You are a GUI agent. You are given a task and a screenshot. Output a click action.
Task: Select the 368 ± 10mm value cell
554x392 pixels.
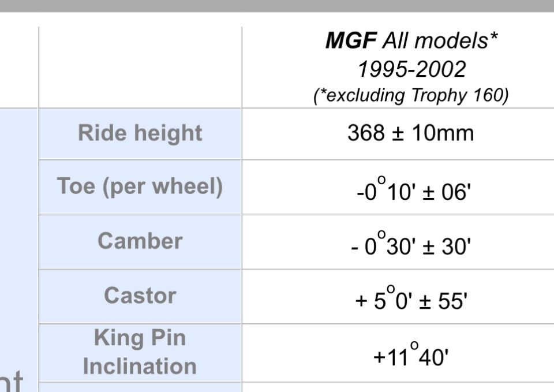click(x=410, y=133)
